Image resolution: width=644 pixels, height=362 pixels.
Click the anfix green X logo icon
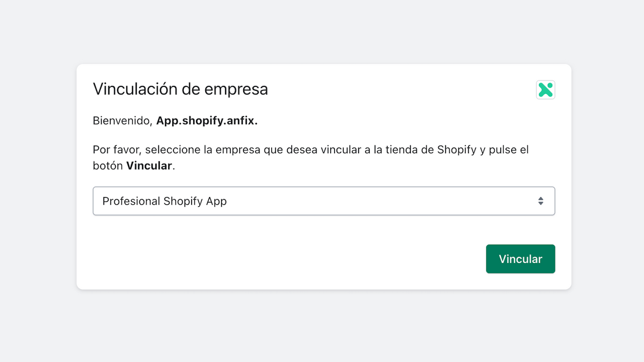click(x=546, y=90)
